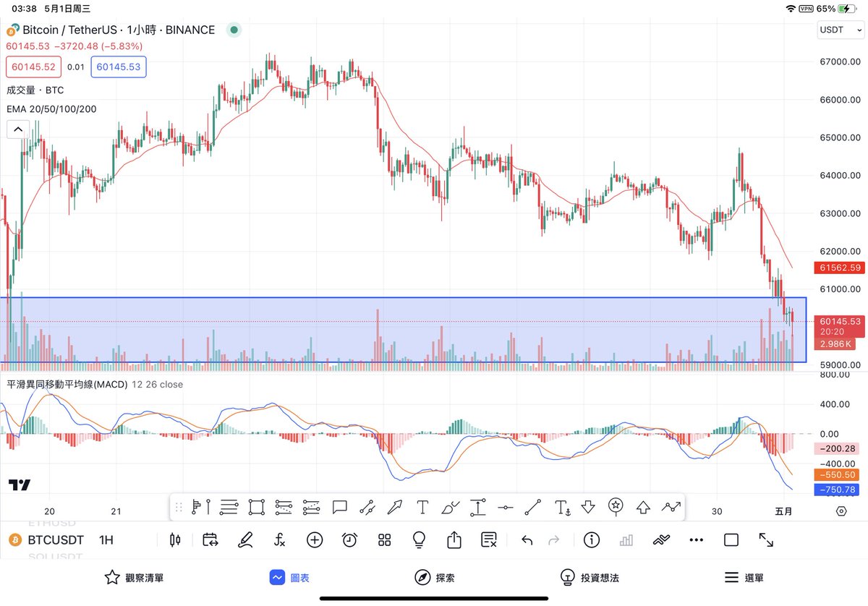Screen dimensions: 868x606
Task: Select the plain text T tool
Action: point(422,507)
